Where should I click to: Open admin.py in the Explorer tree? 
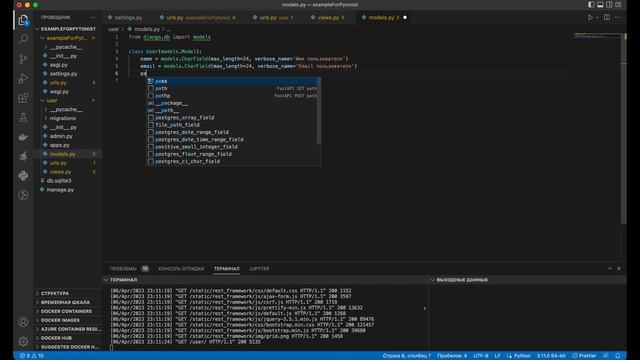[68, 136]
